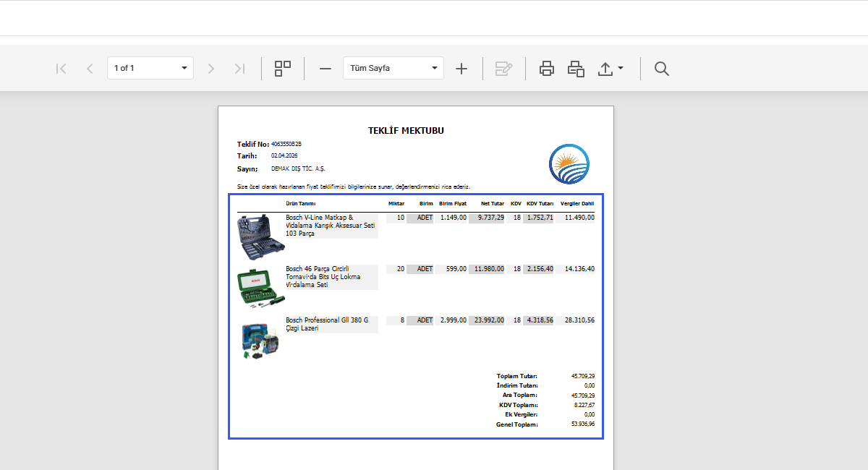
Task: Click the Genel Toplam value 53.936,96
Action: click(x=582, y=424)
